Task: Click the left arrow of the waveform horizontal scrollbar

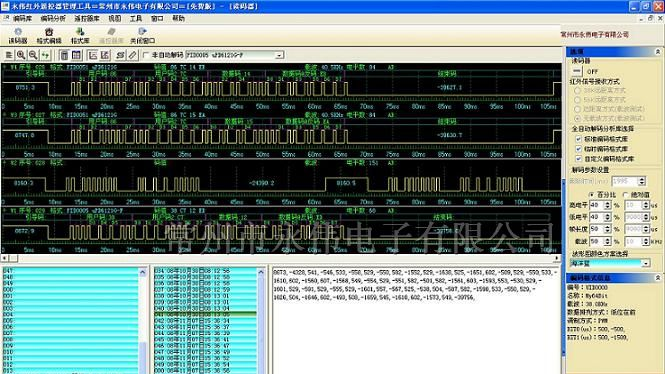Action: [5, 258]
